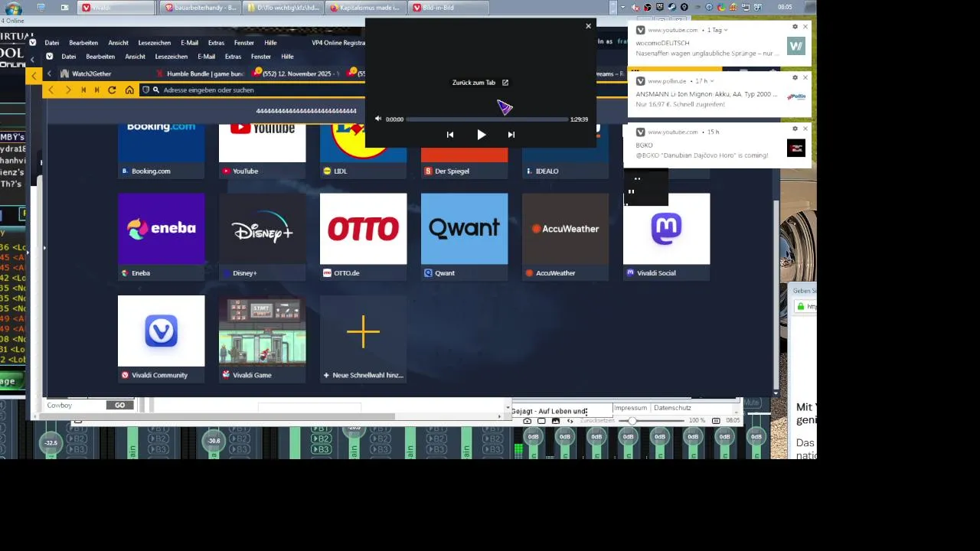The height and width of the screenshot is (551, 980).
Task: Open the Eneba speed dial icon
Action: click(x=161, y=228)
